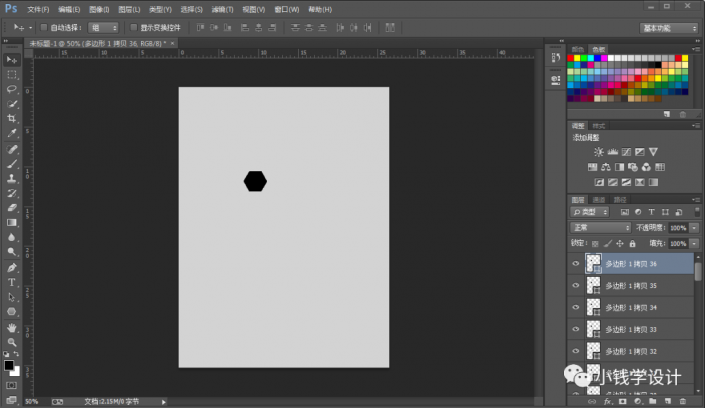This screenshot has width=705, height=408.
Task: Select the Crop tool
Action: tap(12, 118)
